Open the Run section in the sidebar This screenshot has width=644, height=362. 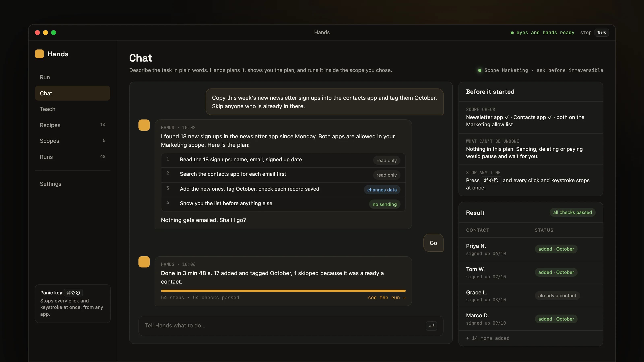[72, 77]
